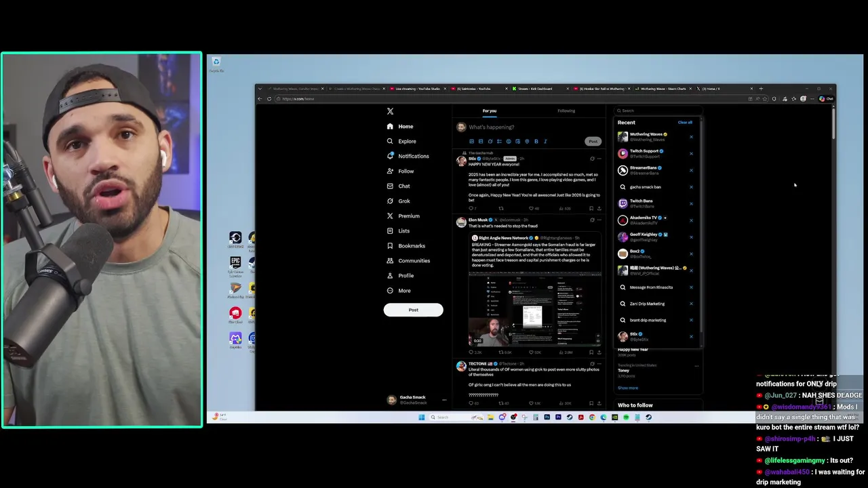Open the Windows Start menu
This screenshot has height=488, width=868.
(421, 418)
